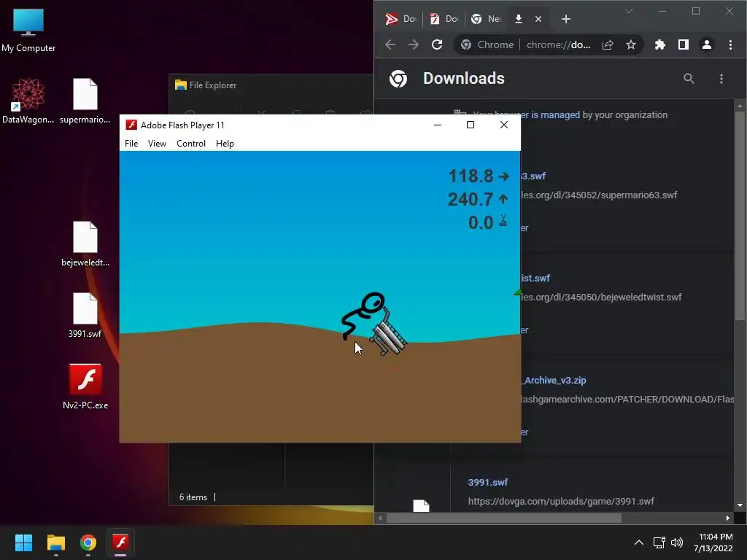Click the scroll right arrow in Chrome

727,518
